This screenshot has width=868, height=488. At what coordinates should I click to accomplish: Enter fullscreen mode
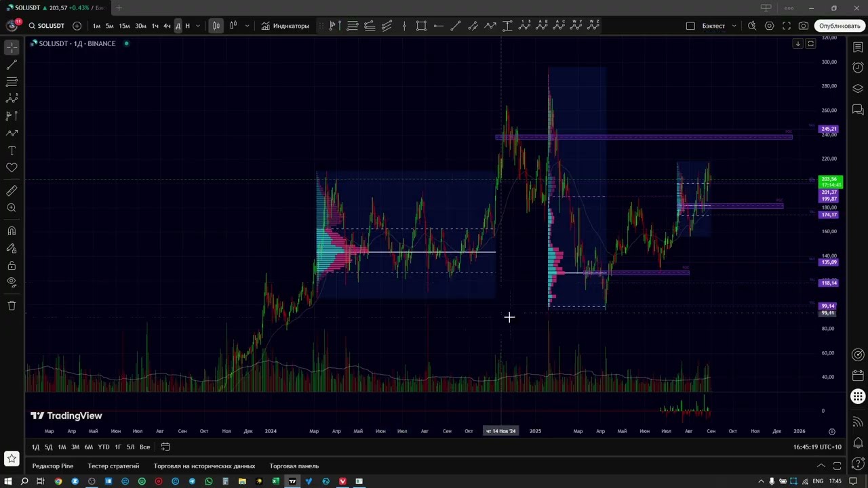pyautogui.click(x=787, y=26)
